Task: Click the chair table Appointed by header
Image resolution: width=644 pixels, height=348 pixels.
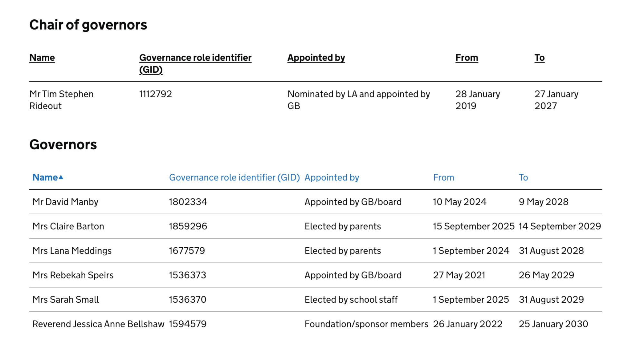Action: tap(316, 58)
